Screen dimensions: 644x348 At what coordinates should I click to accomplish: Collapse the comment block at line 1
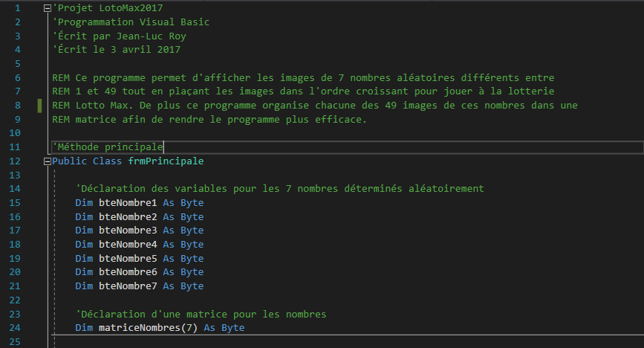[x=48, y=8]
